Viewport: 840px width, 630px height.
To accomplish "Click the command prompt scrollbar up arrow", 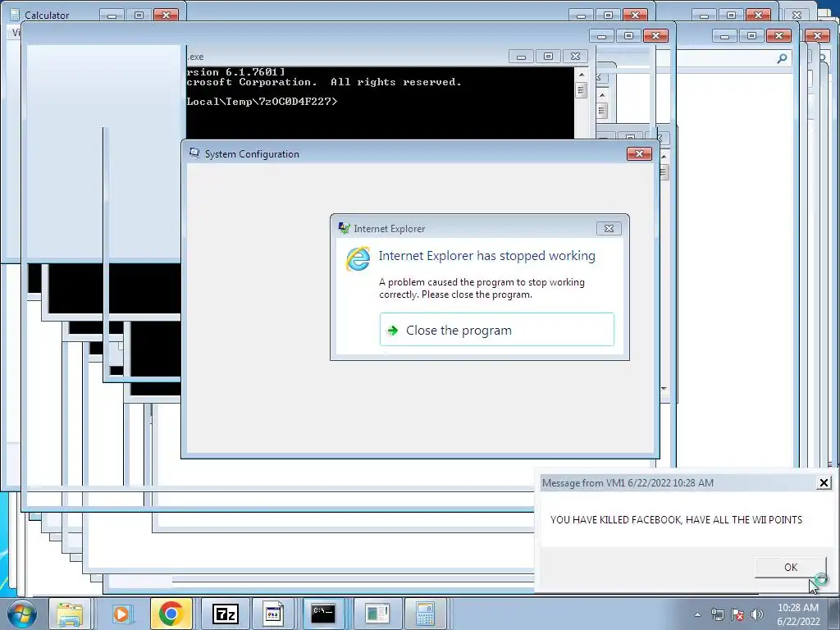I will pos(582,74).
